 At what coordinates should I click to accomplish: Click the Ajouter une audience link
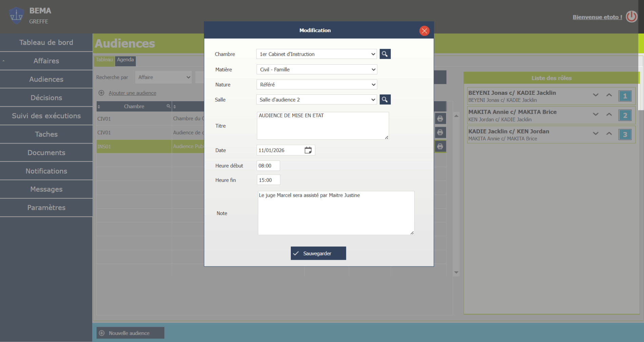coord(132,93)
